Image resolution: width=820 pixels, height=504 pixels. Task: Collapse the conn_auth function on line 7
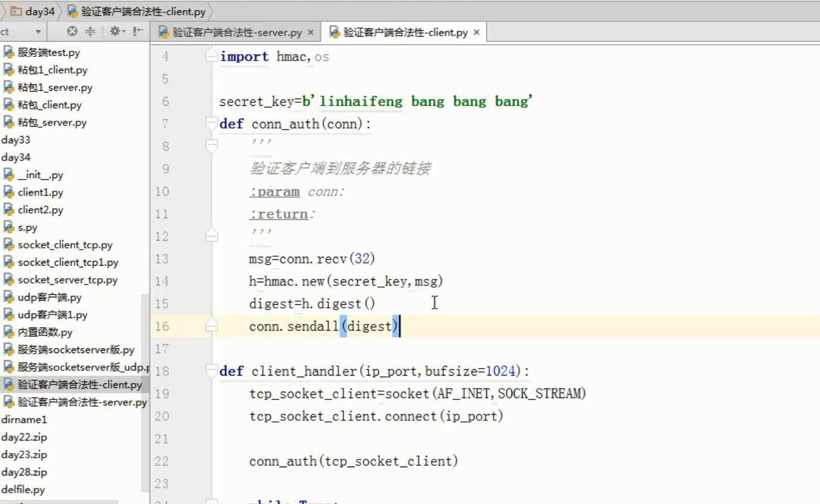(212, 123)
